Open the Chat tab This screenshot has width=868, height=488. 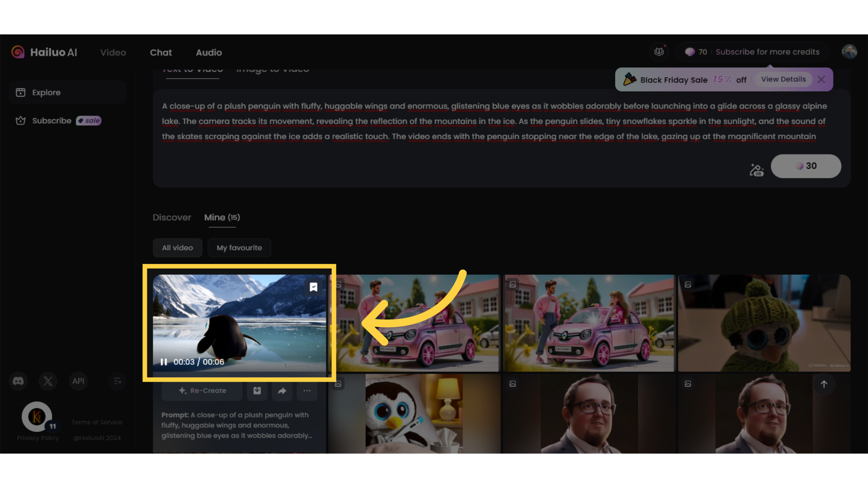(161, 52)
